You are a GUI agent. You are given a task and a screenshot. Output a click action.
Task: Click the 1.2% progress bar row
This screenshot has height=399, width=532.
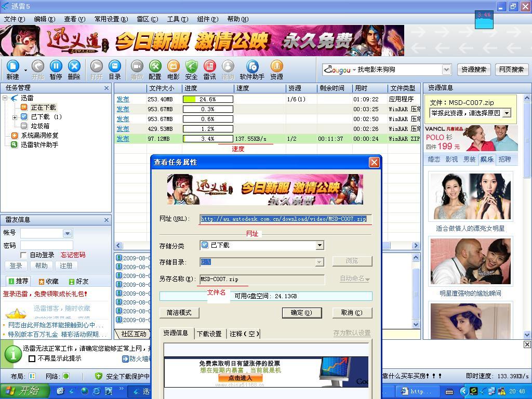208,129
